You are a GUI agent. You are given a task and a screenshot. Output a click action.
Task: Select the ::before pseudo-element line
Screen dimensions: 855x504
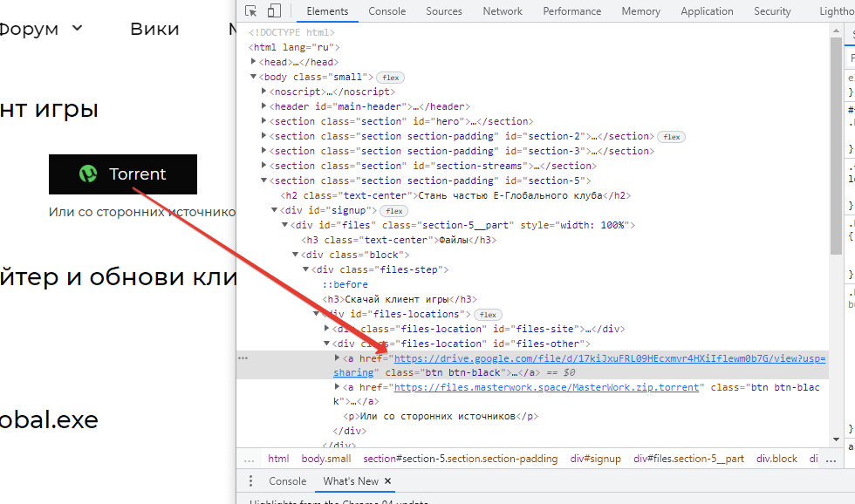(345, 284)
